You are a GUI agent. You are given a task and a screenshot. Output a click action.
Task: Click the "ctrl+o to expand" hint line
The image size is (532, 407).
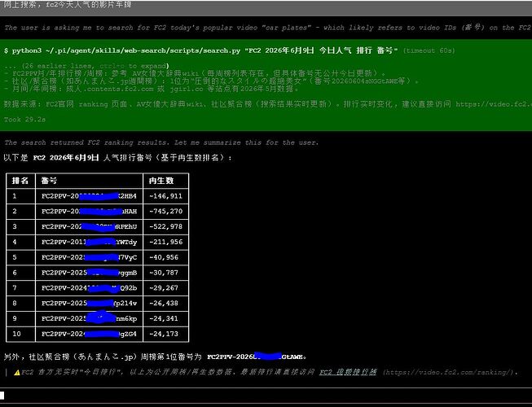(86, 66)
